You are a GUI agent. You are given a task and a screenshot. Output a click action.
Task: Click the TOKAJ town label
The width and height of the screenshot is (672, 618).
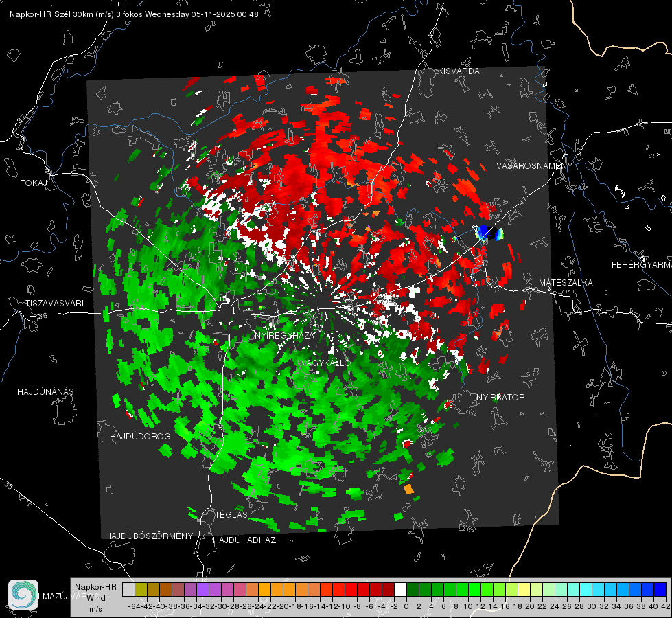click(x=34, y=183)
